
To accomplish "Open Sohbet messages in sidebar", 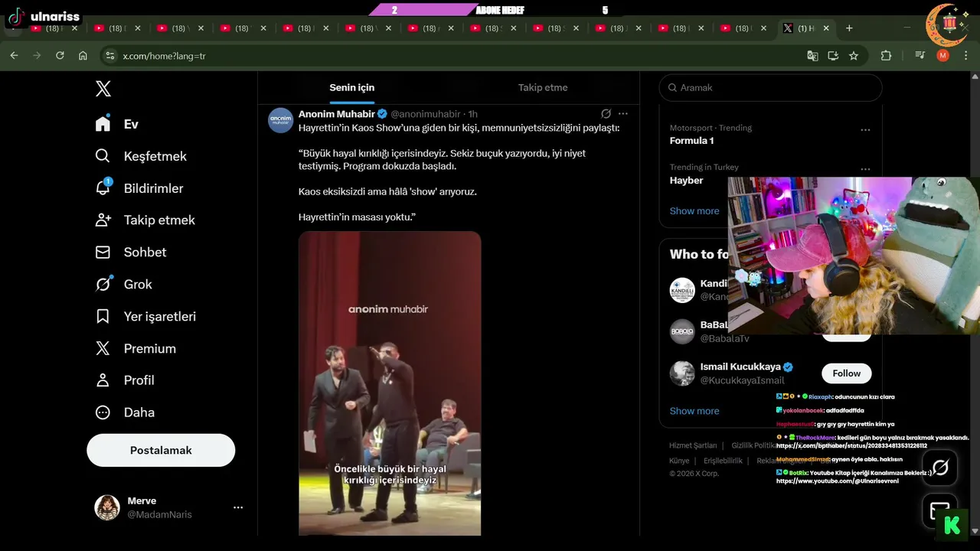I will pos(131,252).
